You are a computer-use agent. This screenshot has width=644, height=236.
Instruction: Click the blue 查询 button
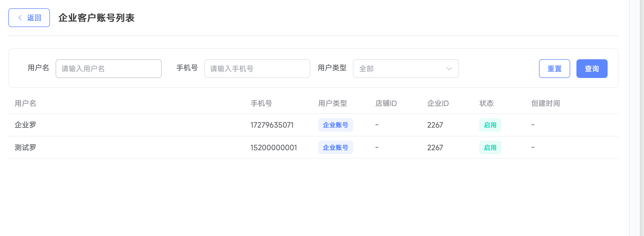pyautogui.click(x=592, y=69)
